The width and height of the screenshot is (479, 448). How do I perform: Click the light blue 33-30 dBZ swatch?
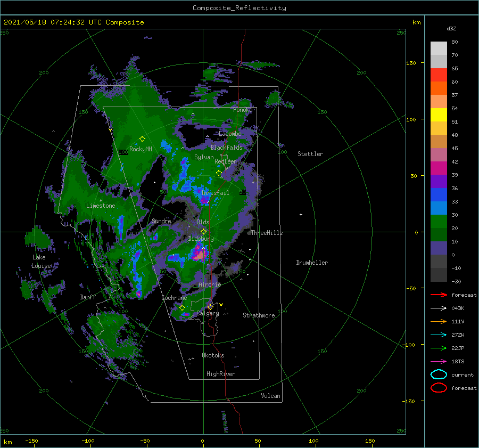(439, 208)
